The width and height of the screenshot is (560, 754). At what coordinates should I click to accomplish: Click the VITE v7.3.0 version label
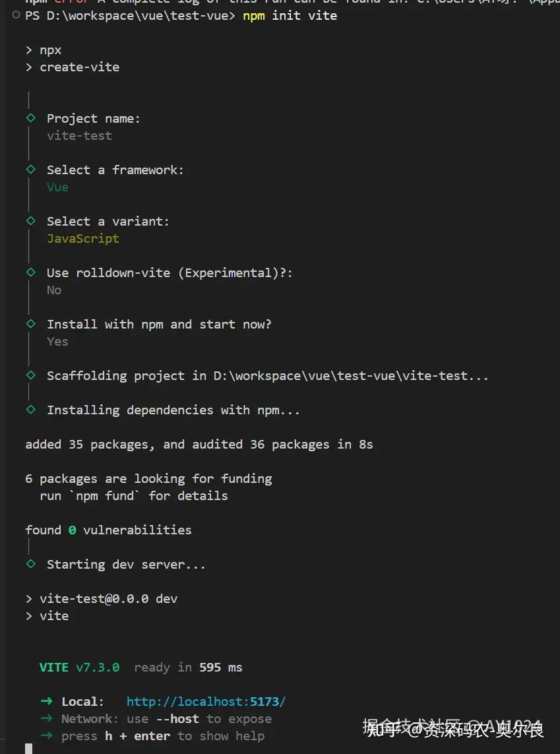(80, 667)
